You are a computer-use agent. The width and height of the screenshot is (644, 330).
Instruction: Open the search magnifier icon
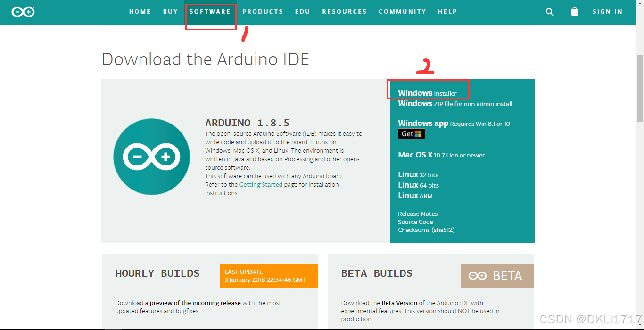coord(550,11)
